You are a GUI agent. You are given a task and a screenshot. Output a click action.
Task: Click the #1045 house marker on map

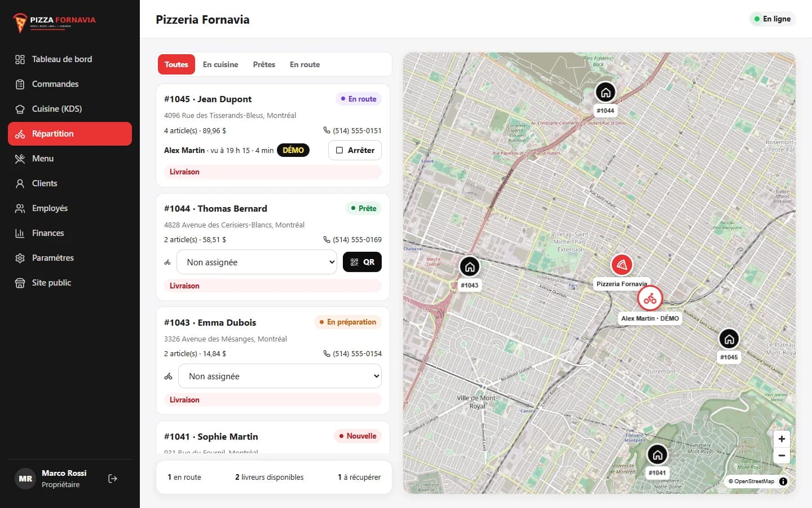point(729,339)
